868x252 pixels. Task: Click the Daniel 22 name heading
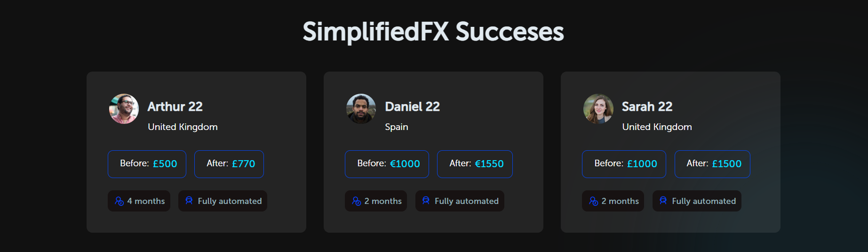412,107
